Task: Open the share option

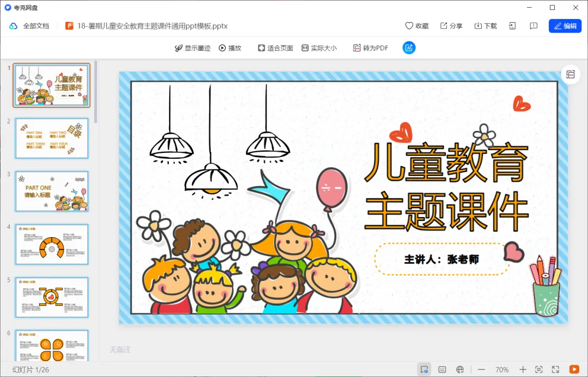Action: 451,26
